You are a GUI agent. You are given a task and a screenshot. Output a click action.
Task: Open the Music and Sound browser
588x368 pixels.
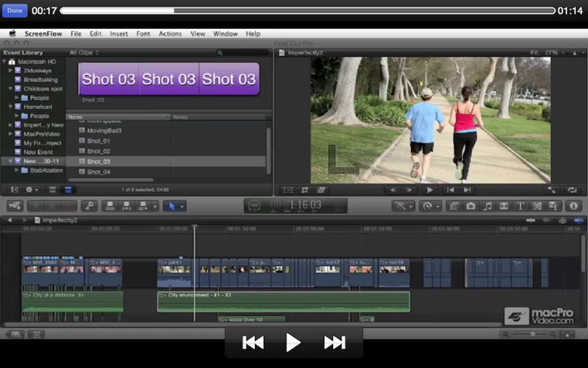tap(487, 206)
